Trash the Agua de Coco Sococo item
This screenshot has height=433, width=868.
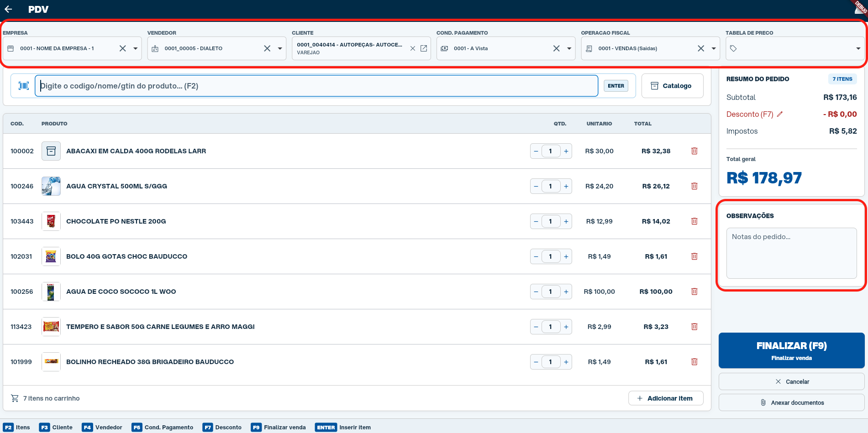[694, 292]
